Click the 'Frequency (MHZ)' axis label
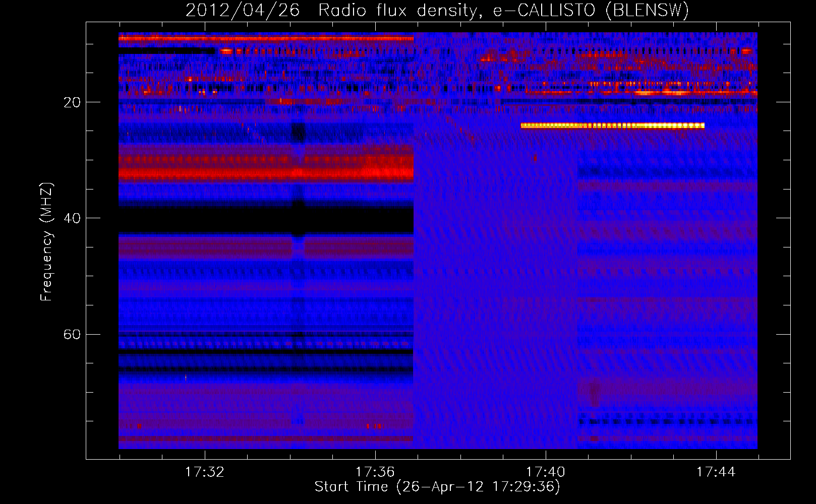This screenshot has height=504, width=816. pyautogui.click(x=46, y=242)
